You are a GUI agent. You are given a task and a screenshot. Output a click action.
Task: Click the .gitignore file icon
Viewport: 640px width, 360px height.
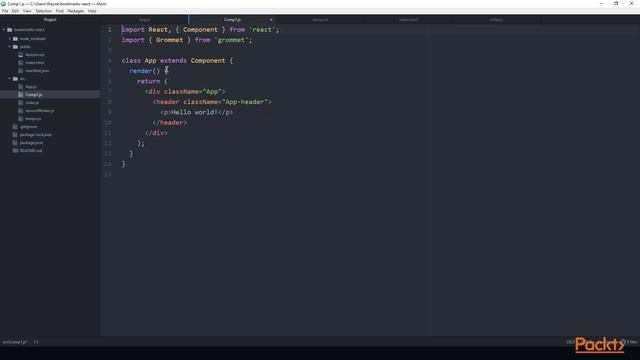point(15,127)
